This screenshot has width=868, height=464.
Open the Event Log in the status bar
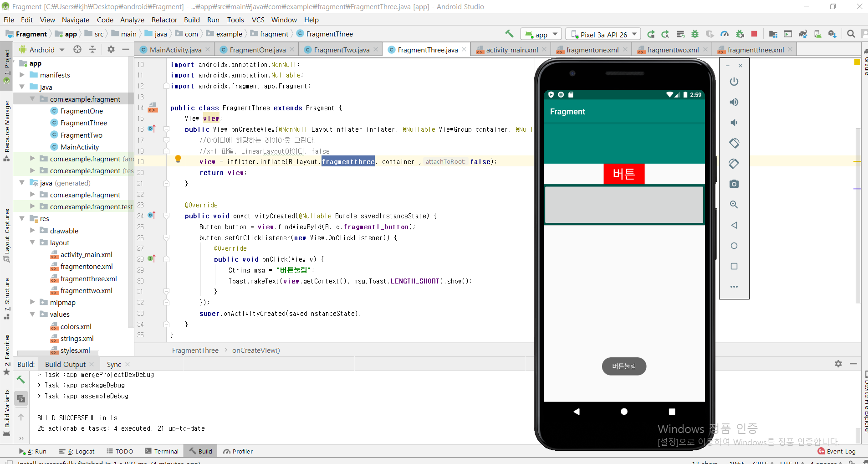pos(837,451)
